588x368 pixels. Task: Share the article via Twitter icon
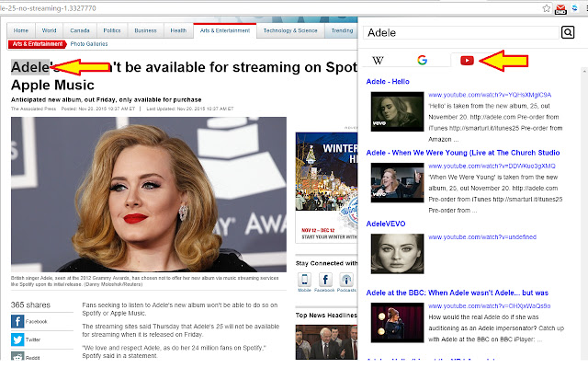click(17, 339)
